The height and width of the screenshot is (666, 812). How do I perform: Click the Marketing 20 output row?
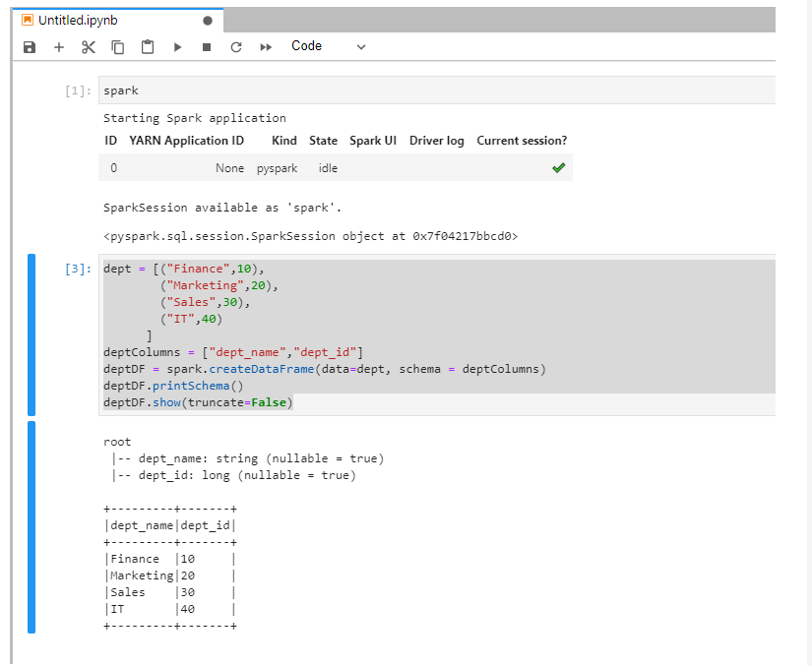pyautogui.click(x=170, y=575)
